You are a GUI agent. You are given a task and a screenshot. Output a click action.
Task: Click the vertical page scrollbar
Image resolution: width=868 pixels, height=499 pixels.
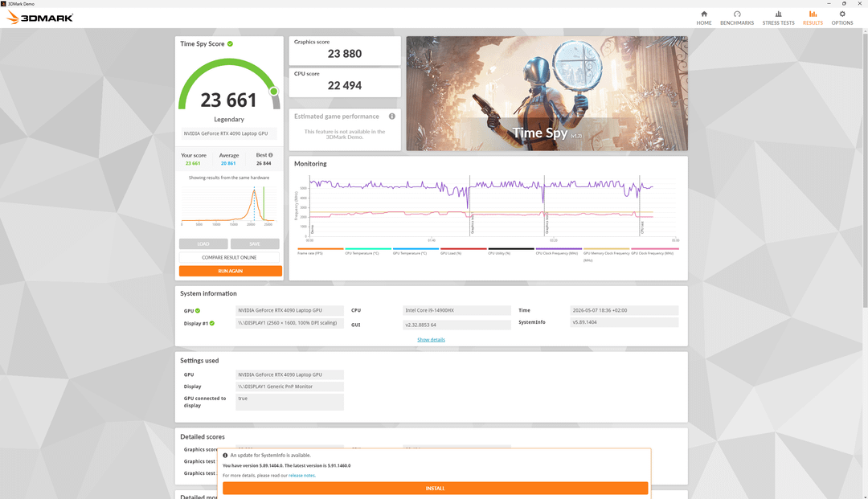865,166
